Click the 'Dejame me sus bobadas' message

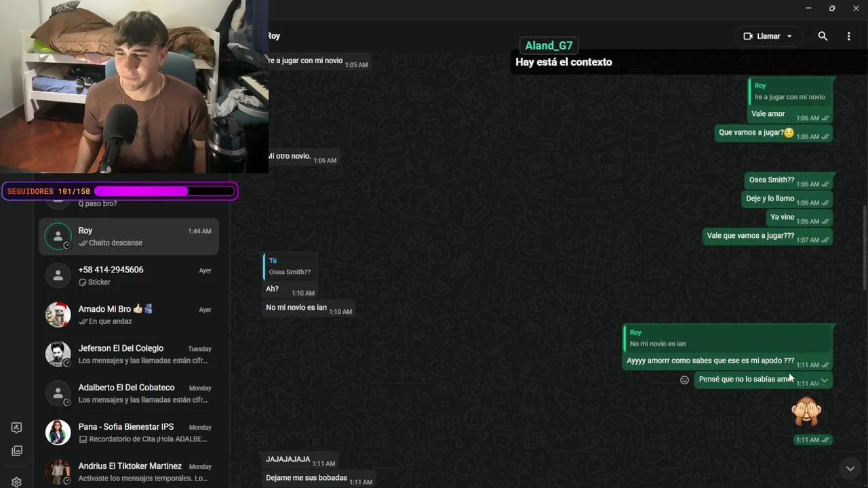[317, 479]
